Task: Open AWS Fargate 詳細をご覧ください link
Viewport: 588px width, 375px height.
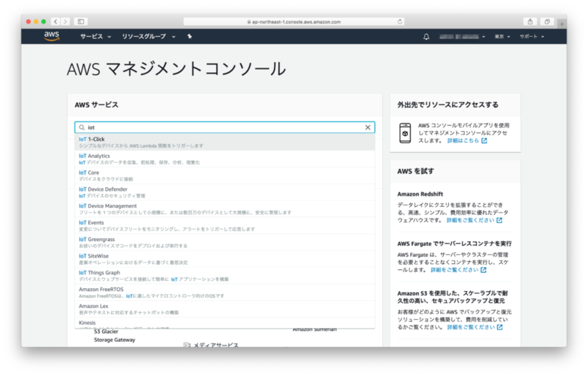Action: point(454,270)
